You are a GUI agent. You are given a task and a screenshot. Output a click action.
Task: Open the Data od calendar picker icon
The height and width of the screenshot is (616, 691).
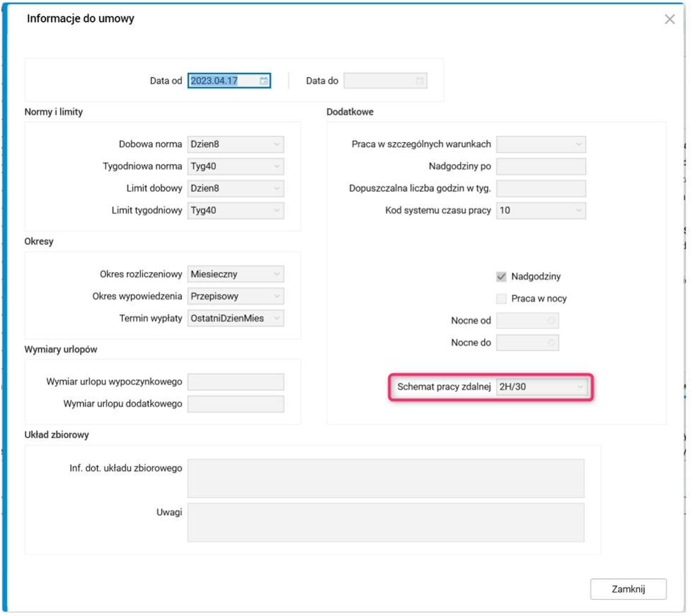pyautogui.click(x=263, y=81)
